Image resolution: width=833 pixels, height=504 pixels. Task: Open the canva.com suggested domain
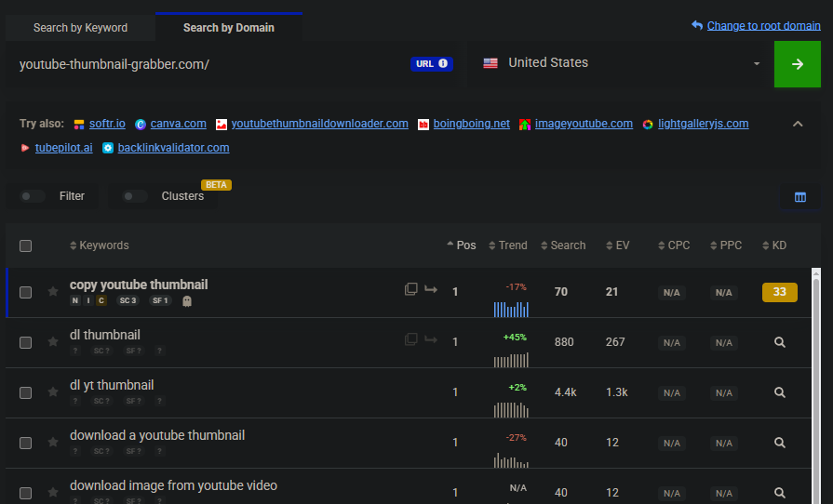click(x=178, y=124)
